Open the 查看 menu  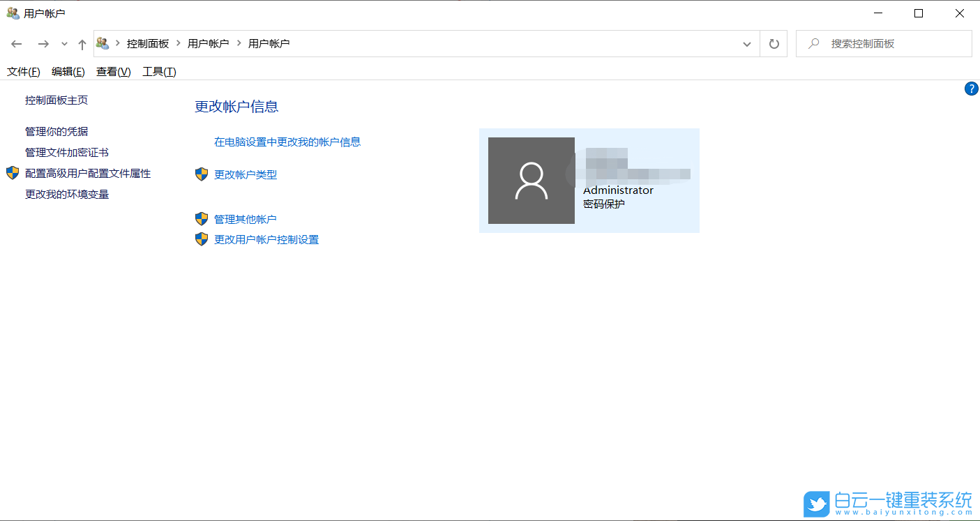point(112,70)
